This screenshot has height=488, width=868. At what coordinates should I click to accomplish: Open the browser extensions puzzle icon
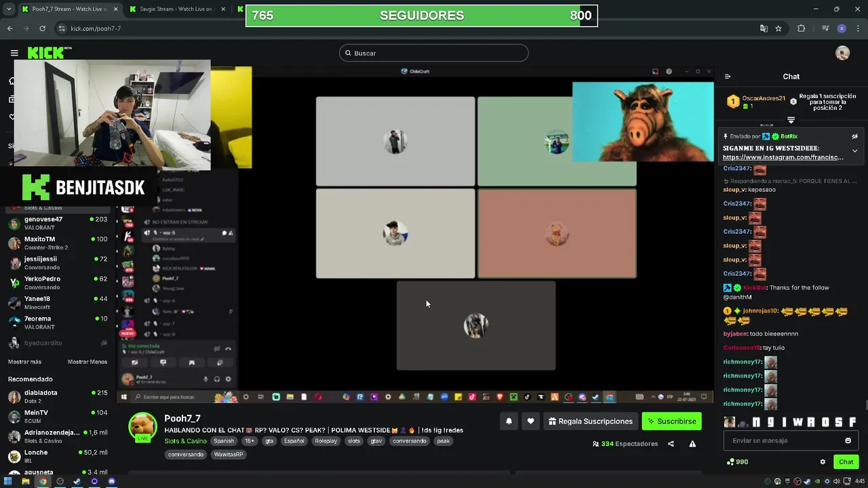[x=801, y=28]
